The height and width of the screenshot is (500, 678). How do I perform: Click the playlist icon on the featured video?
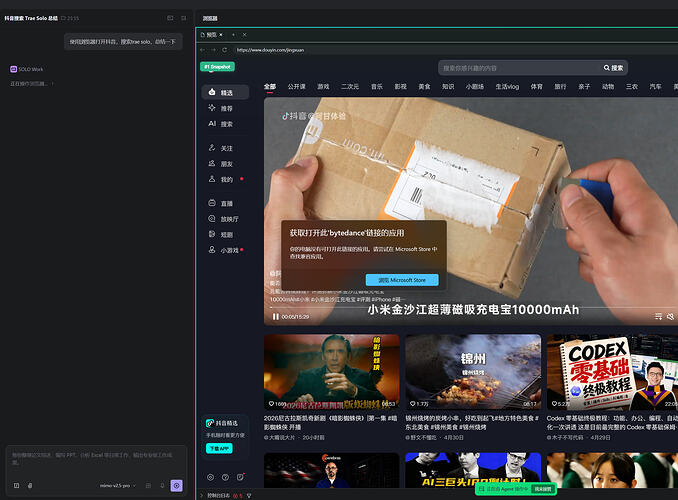point(658,317)
